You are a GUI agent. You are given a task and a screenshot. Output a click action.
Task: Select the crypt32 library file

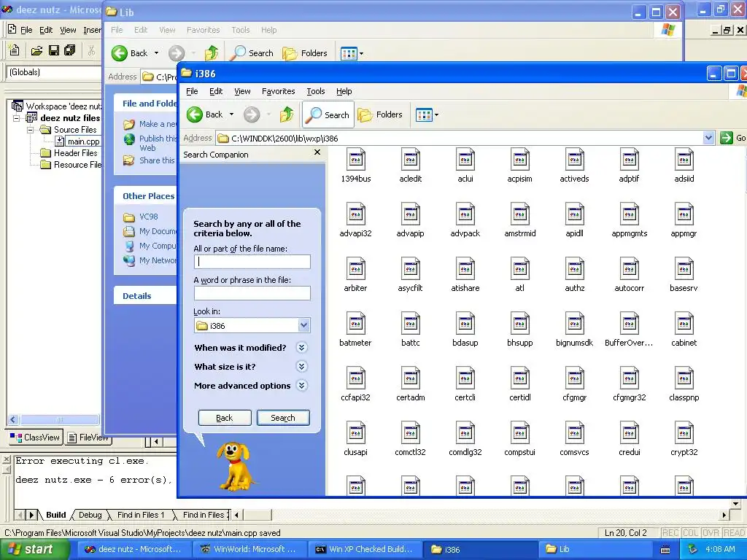point(684,439)
